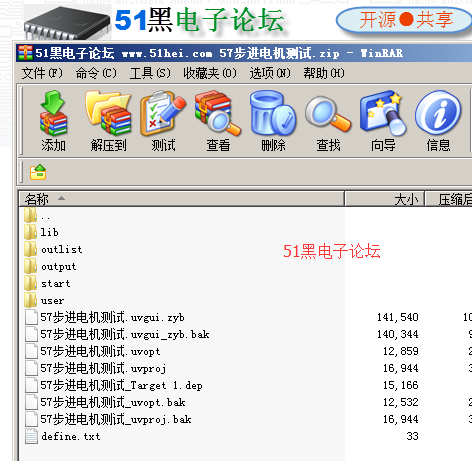Open the 查看 (View) toolbar icon
The image size is (472, 461).
[218, 114]
